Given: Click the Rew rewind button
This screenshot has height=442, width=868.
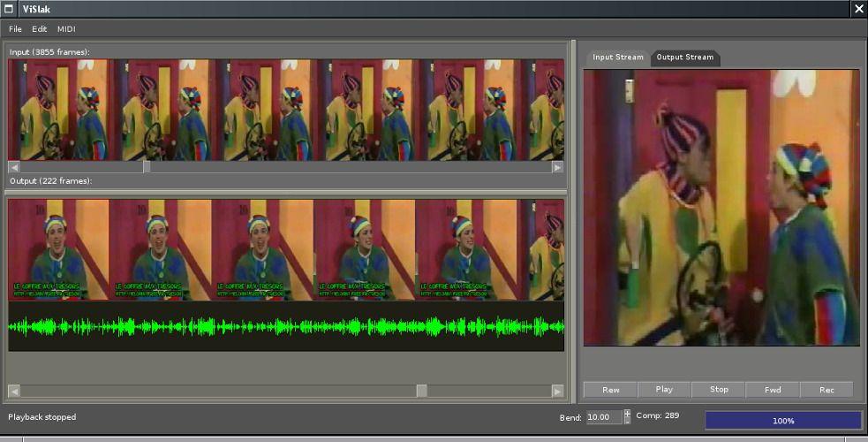Looking at the screenshot, I should tap(610, 389).
